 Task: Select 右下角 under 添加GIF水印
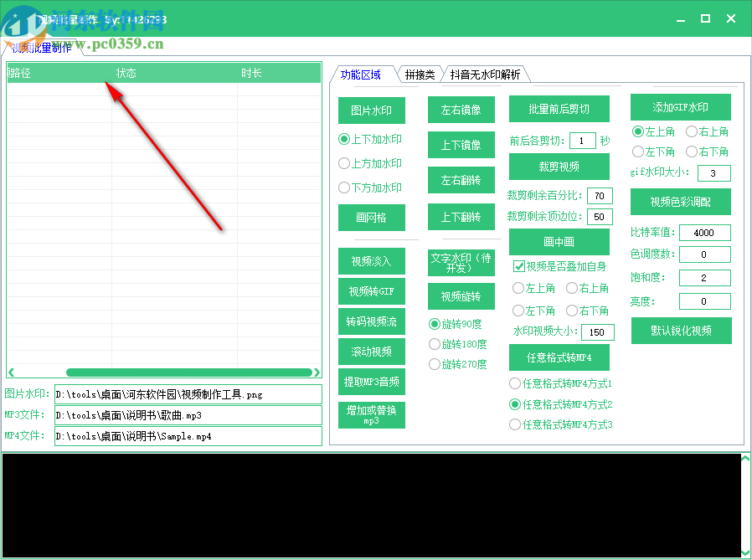click(707, 152)
